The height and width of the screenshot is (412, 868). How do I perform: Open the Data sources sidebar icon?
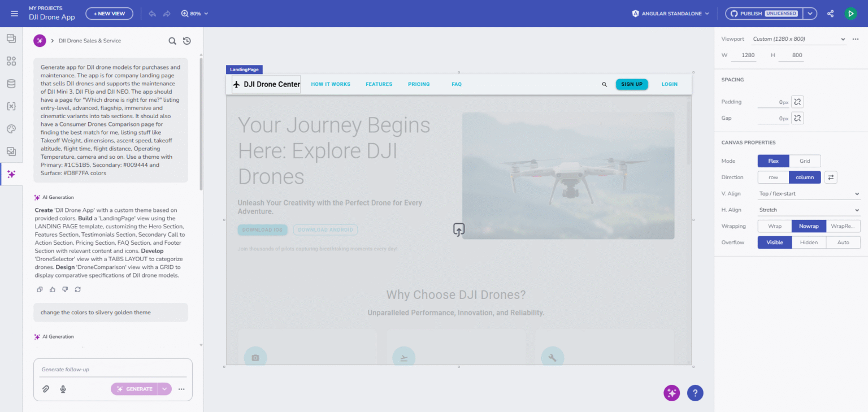[x=11, y=84]
